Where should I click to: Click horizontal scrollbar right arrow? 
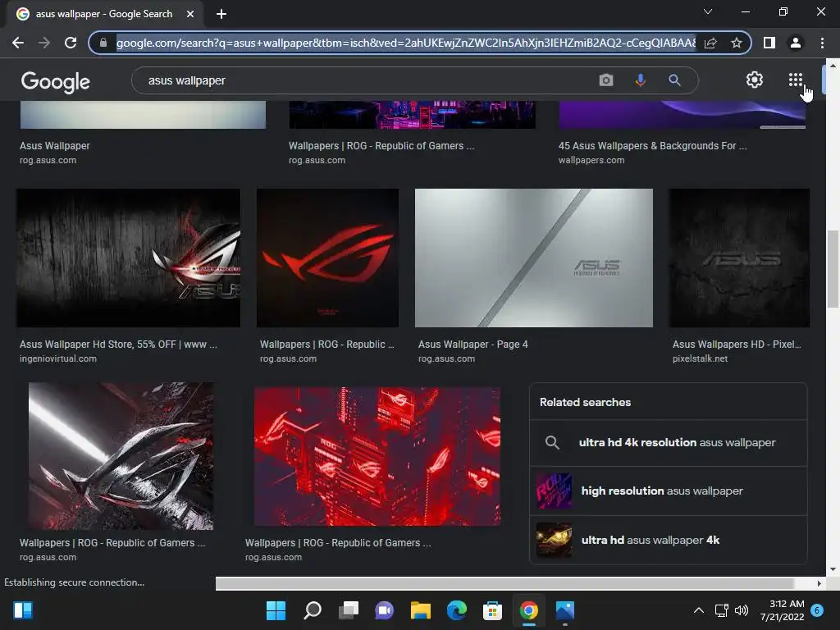[x=819, y=583]
